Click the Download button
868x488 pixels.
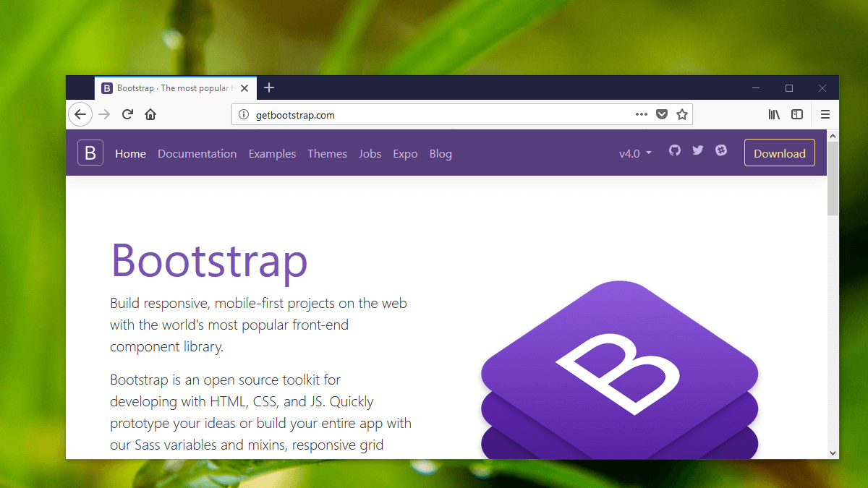click(x=779, y=153)
